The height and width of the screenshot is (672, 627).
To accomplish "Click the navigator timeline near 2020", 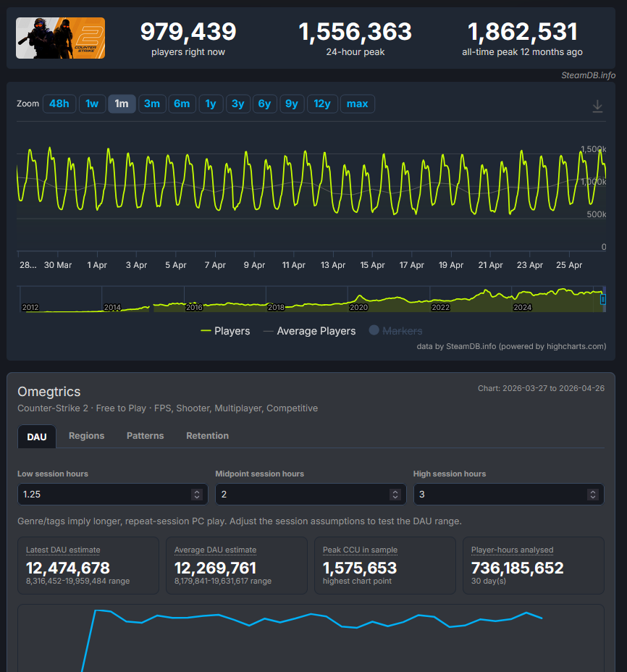I will coord(358,307).
